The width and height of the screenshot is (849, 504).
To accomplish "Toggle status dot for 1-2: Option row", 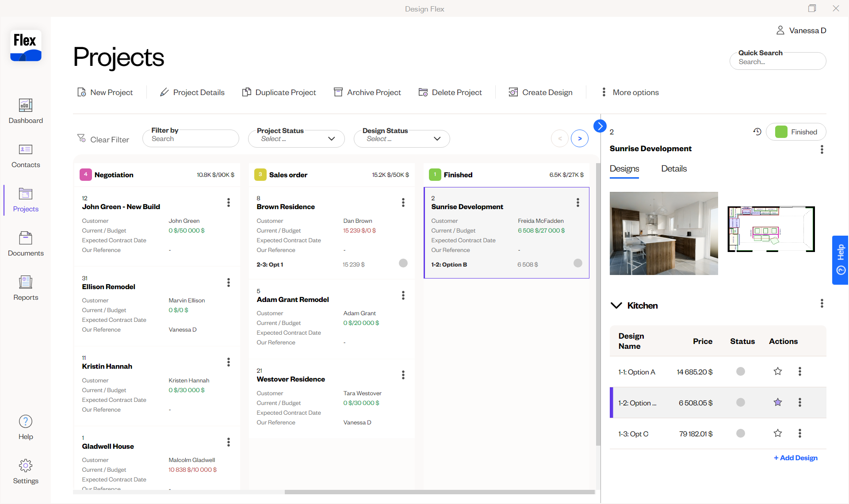I will [x=741, y=402].
